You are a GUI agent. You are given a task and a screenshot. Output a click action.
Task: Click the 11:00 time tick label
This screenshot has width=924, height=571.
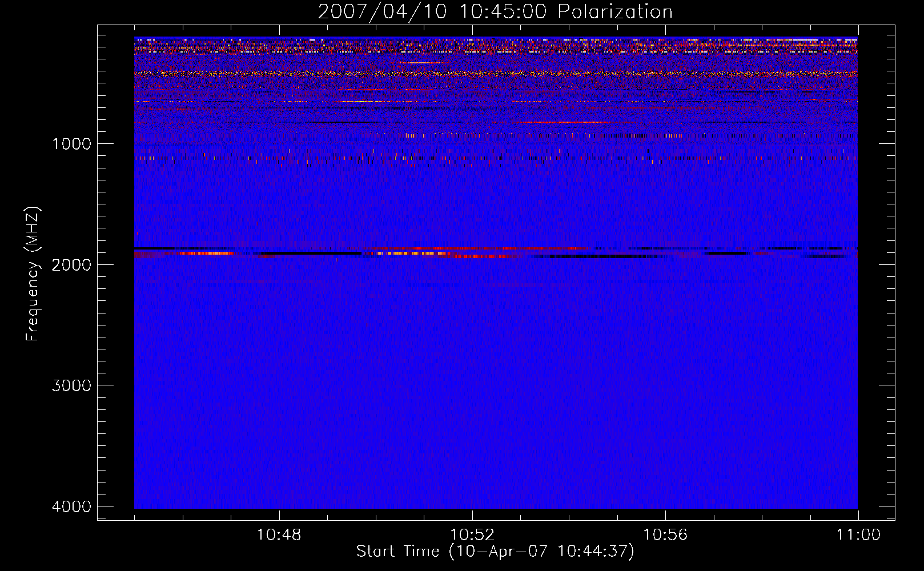858,535
